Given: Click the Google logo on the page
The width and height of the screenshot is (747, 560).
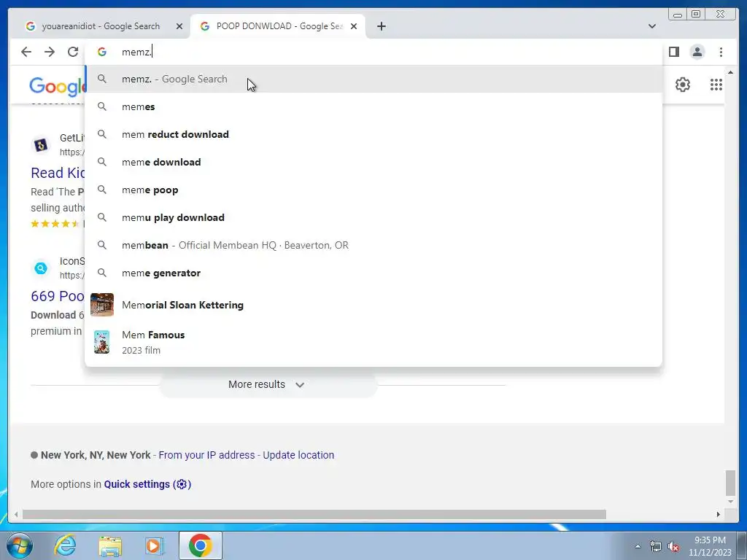Looking at the screenshot, I should point(57,87).
